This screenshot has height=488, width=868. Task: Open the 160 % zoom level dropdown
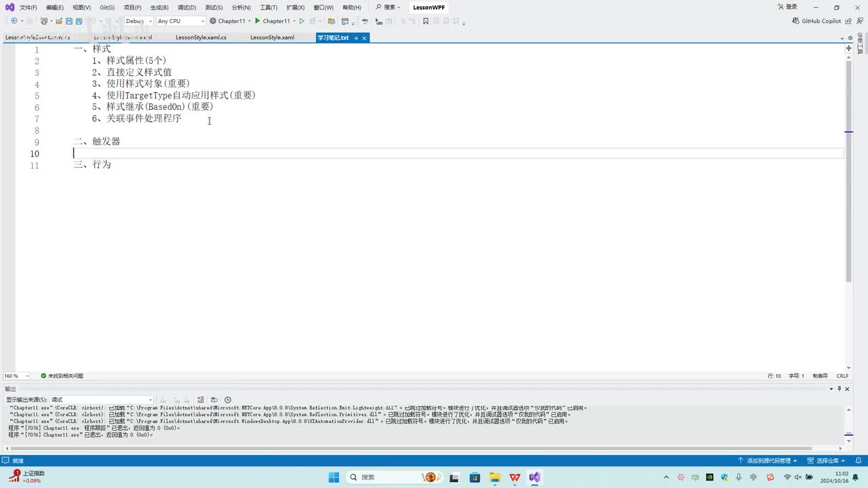click(x=17, y=375)
